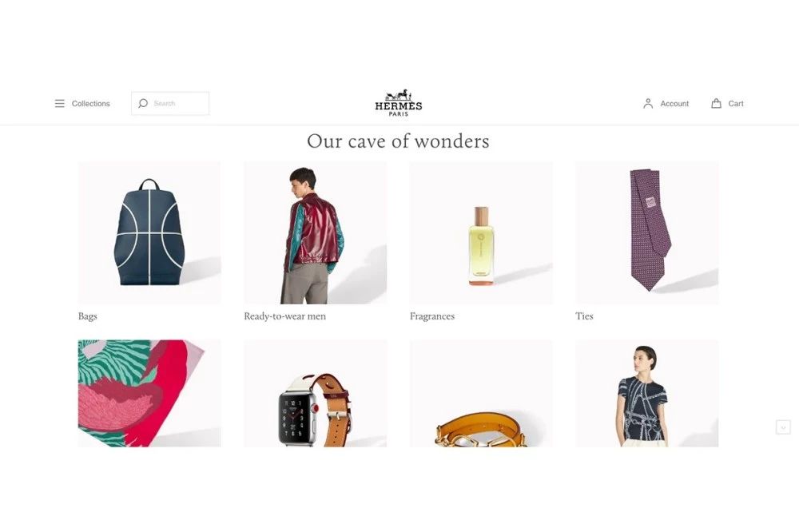Select the navy basketball backpack thumbnail

149,233
